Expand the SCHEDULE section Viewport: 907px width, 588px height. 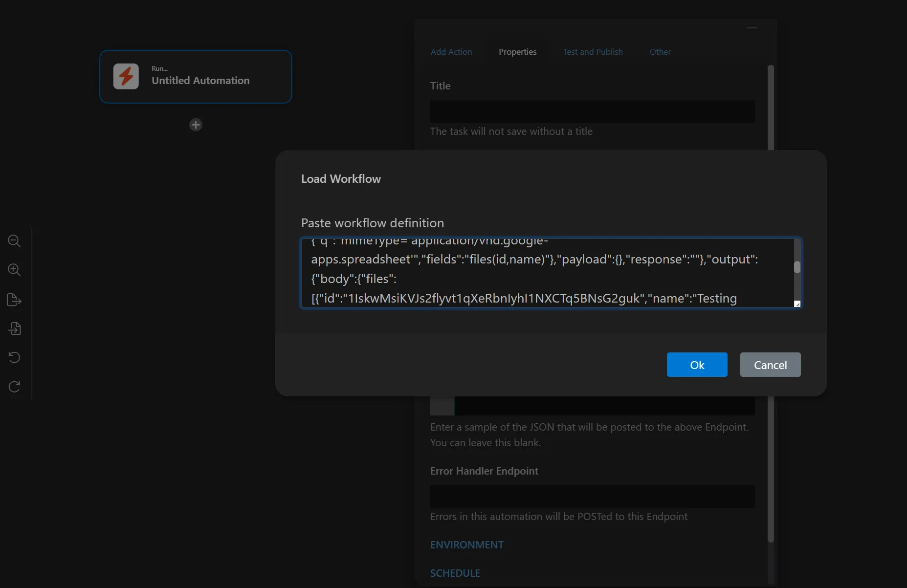point(455,573)
